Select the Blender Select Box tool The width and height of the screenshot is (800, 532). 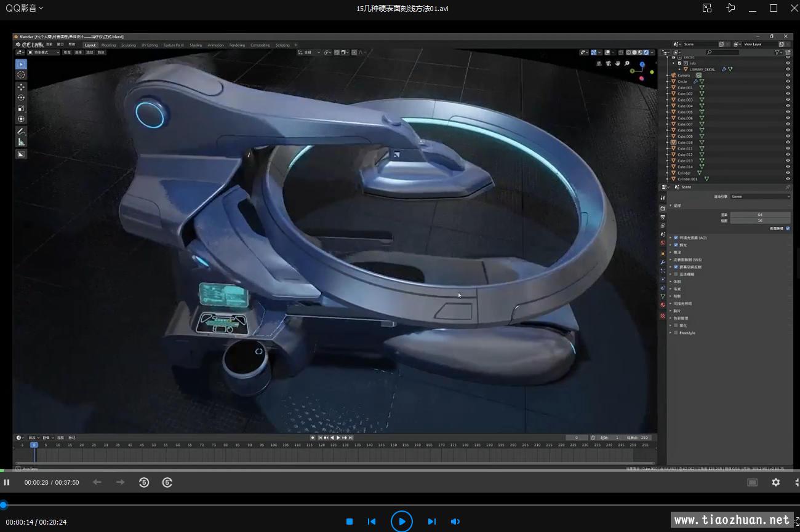coord(21,64)
